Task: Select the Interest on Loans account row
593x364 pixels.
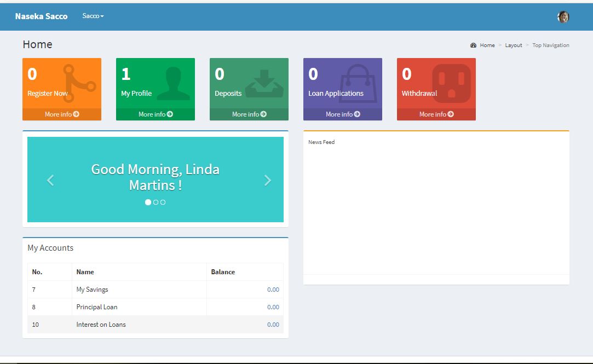Action: pos(101,325)
